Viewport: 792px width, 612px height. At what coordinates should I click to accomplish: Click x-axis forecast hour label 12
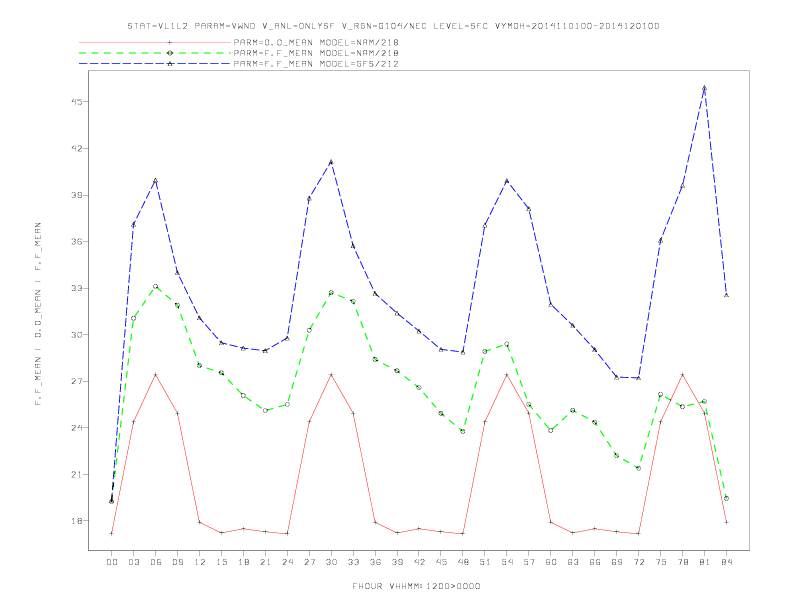tap(200, 562)
